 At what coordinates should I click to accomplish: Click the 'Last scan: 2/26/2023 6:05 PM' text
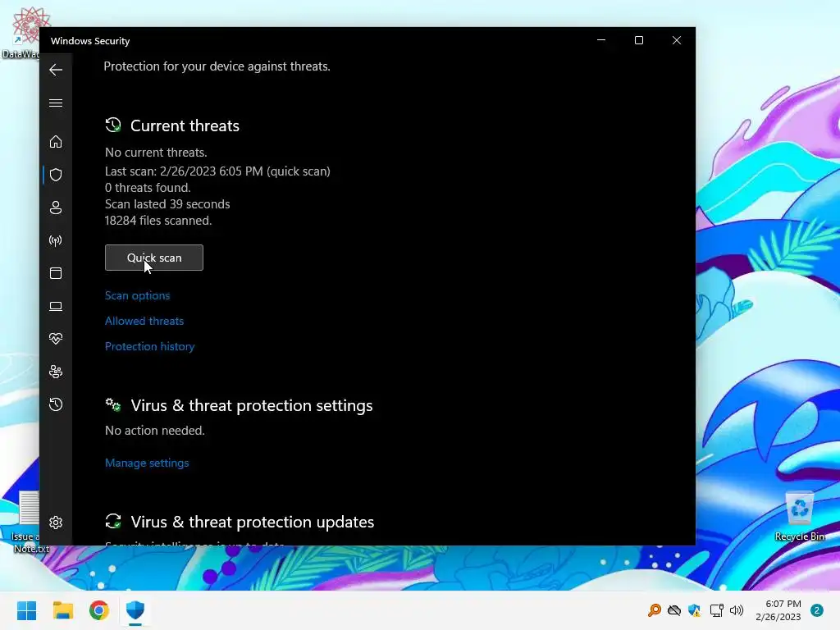pyautogui.click(x=184, y=171)
